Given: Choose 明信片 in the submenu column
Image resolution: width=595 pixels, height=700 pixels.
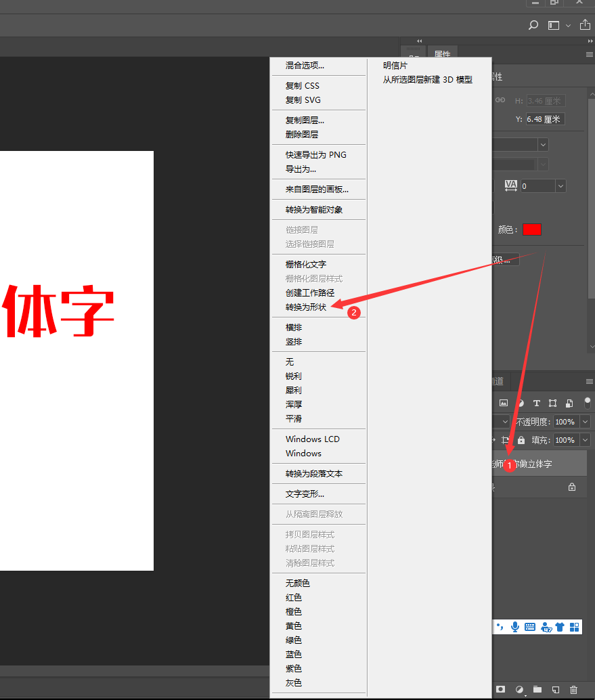Looking at the screenshot, I should tap(395, 66).
